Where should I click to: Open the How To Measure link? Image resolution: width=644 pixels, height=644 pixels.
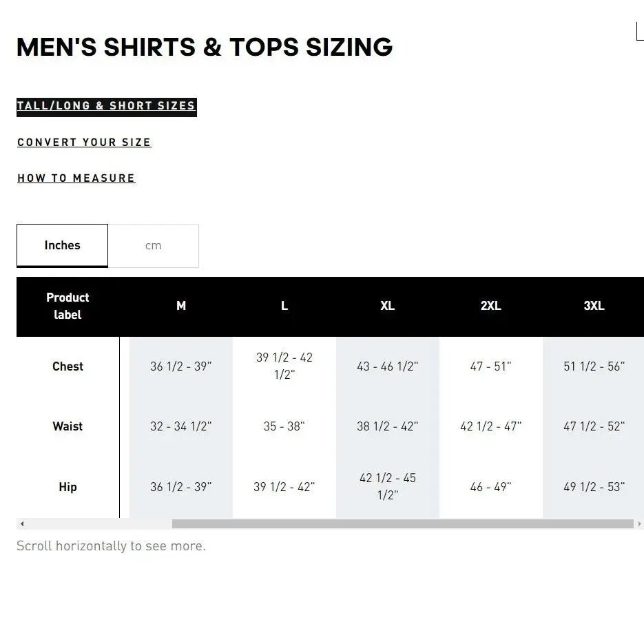click(x=76, y=178)
